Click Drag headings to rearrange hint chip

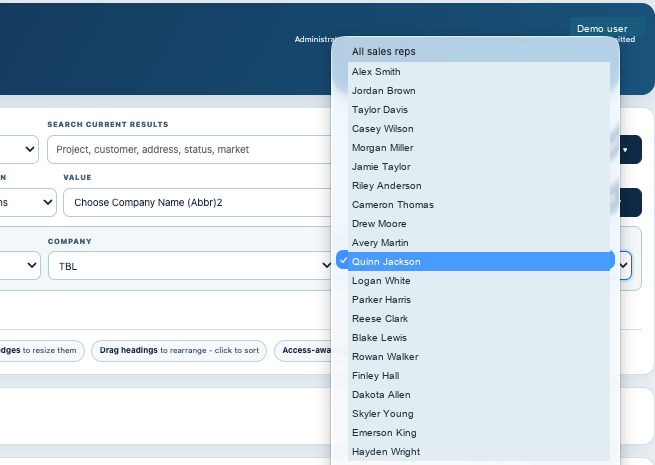click(x=179, y=351)
